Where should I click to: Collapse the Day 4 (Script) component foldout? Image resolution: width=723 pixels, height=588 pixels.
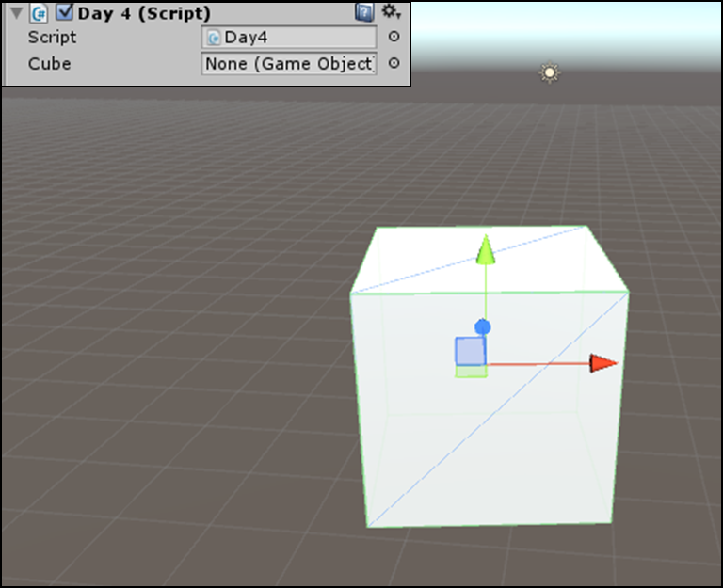coord(17,13)
